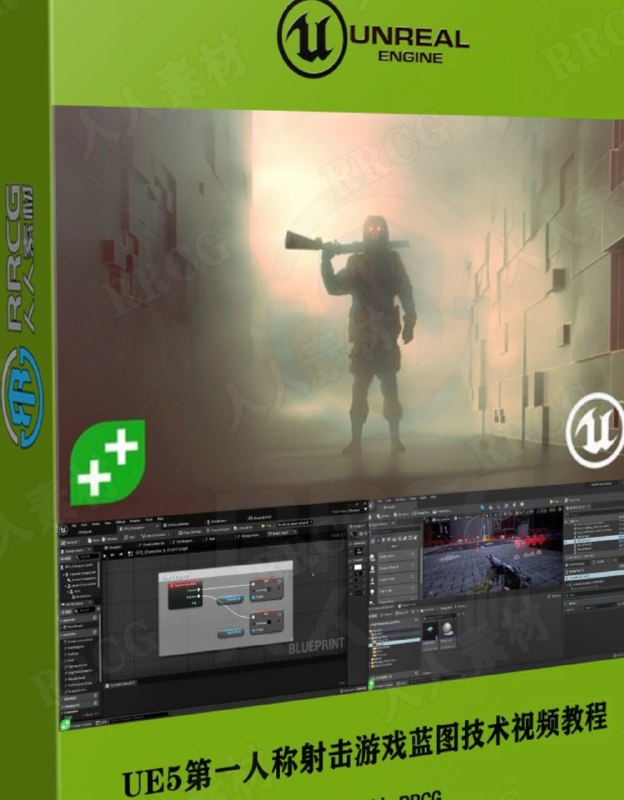Click the selection mode cursor icon in toolbar
The image size is (624, 800).
[x=482, y=507]
